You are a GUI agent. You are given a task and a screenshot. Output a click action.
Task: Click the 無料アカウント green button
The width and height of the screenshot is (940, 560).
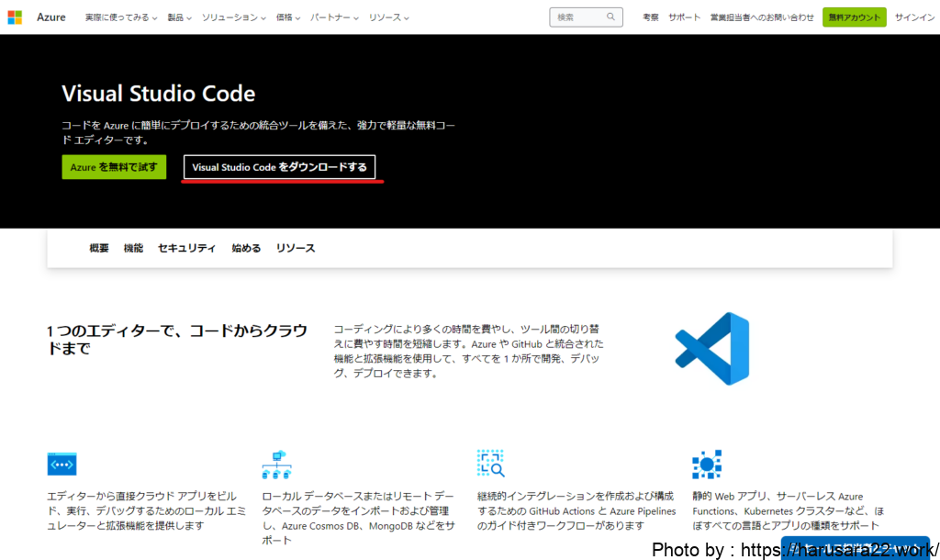854,17
